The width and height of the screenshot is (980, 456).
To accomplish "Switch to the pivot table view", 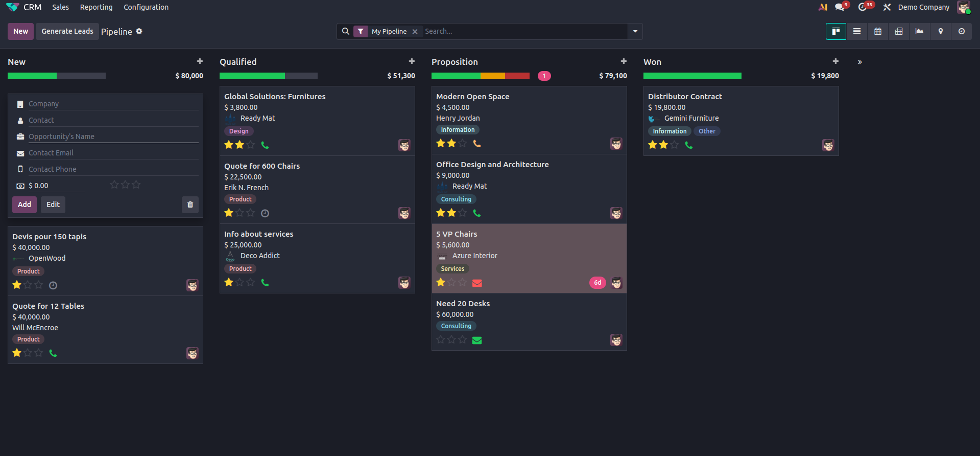I will [899, 32].
